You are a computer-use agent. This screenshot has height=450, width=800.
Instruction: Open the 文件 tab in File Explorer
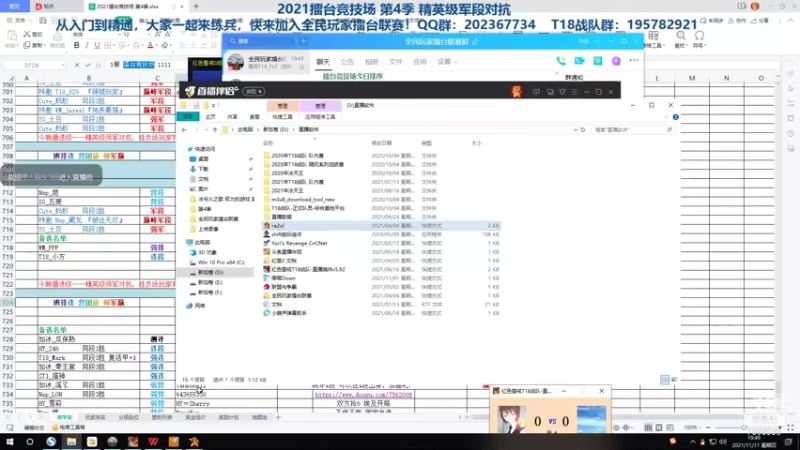(x=188, y=117)
